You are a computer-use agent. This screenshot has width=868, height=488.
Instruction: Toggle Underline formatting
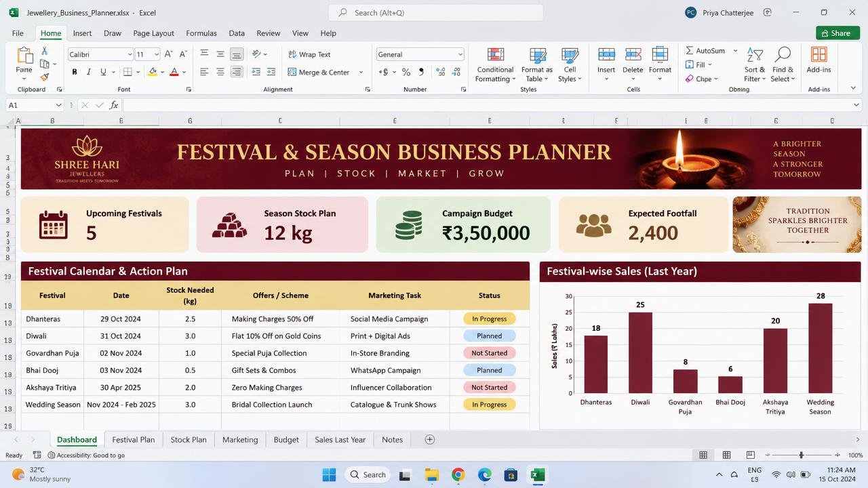pos(103,72)
